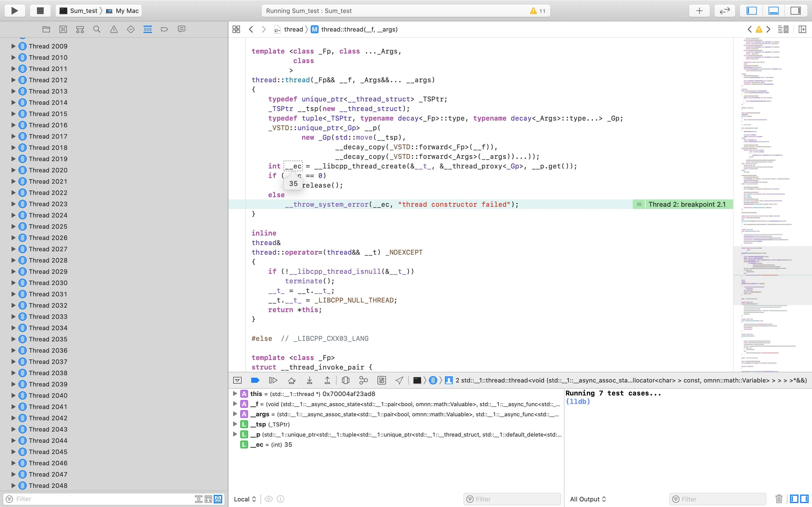
Task: Switch to the Issue navigator tab
Action: point(114,30)
